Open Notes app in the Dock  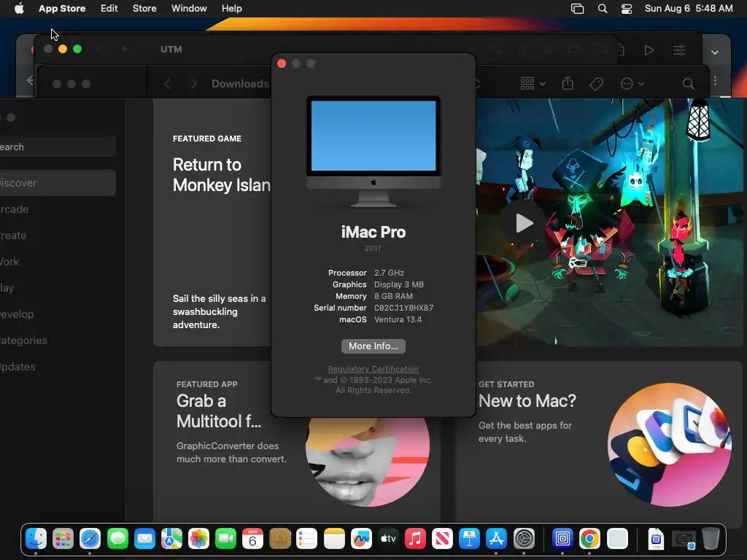tap(334, 539)
